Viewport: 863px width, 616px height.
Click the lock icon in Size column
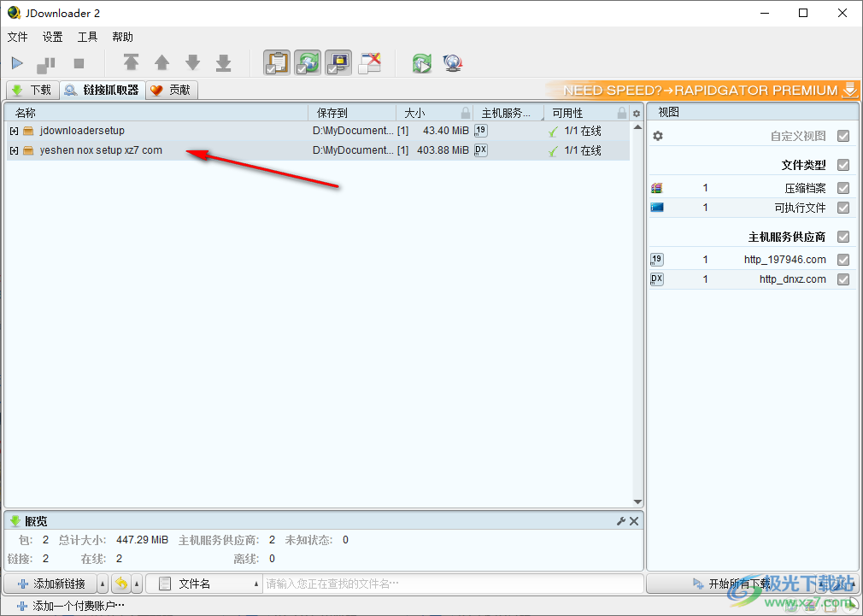(x=466, y=113)
